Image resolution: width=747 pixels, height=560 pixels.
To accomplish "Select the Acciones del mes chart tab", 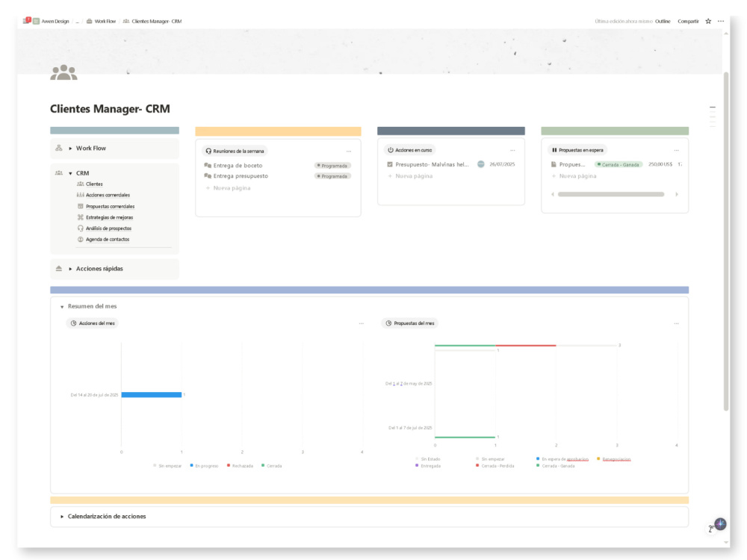I will coord(93,323).
